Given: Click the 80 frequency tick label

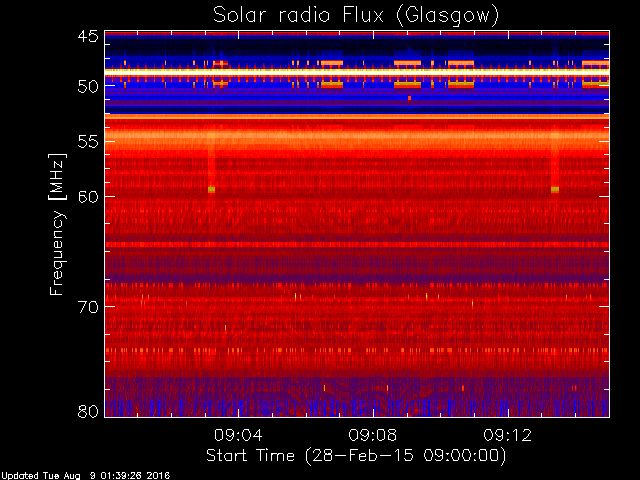Looking at the screenshot, I should coord(88,411).
